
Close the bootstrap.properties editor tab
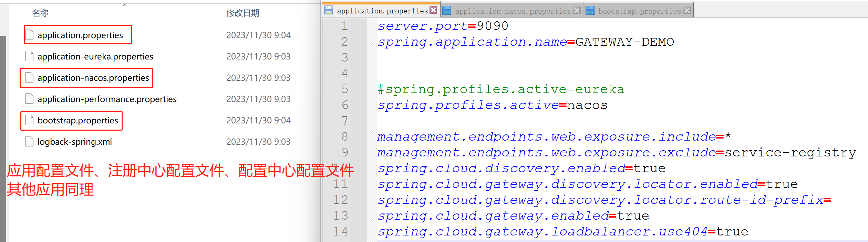click(x=687, y=11)
